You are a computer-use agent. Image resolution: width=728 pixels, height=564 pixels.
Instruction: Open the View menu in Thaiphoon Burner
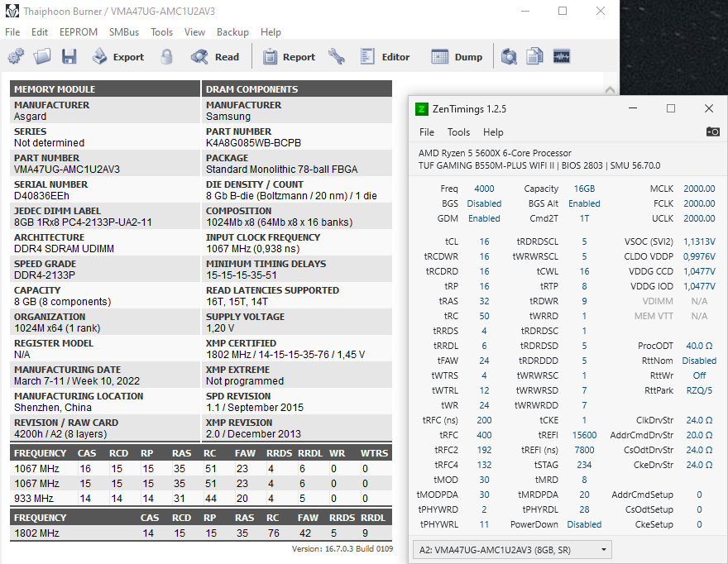(194, 32)
